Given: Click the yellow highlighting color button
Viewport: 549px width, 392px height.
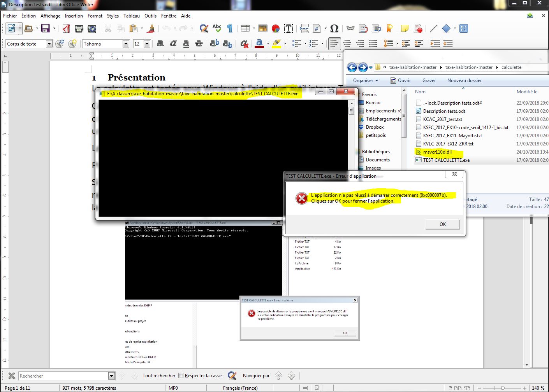Looking at the screenshot, I should [276, 44].
